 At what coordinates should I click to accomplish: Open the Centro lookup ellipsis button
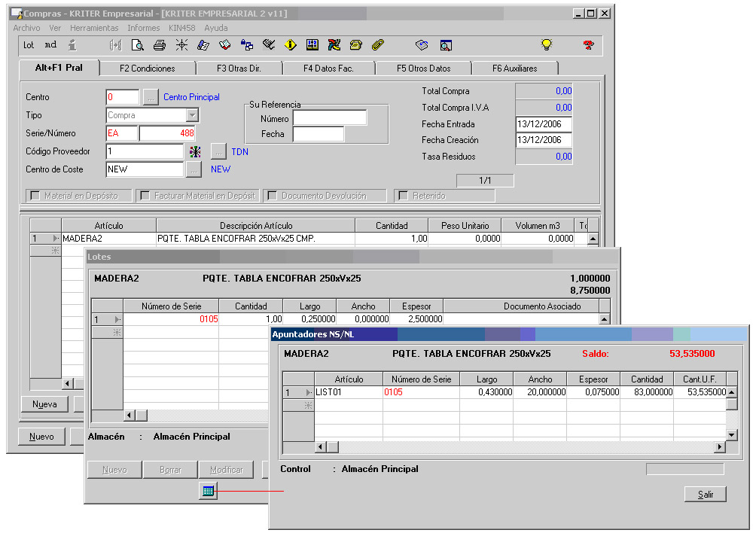[x=151, y=97]
